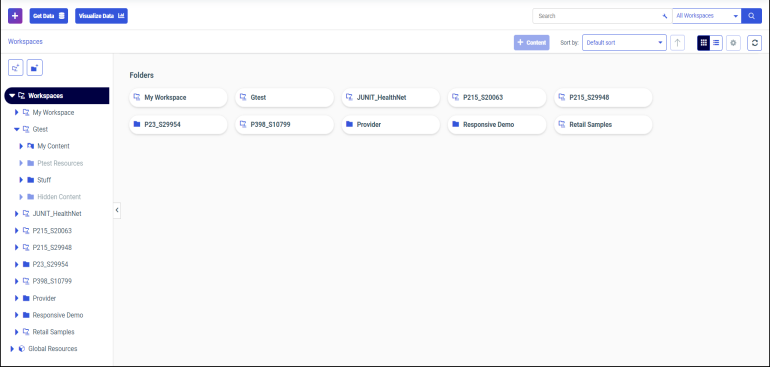Screen dimensions: 770x367
Task: Select Provider in the tree
Action: (x=44, y=298)
